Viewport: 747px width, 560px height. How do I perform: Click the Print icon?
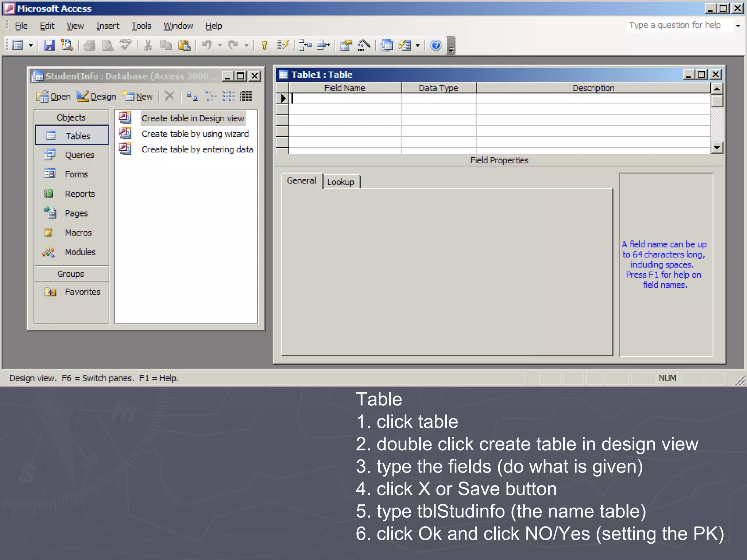[89, 45]
